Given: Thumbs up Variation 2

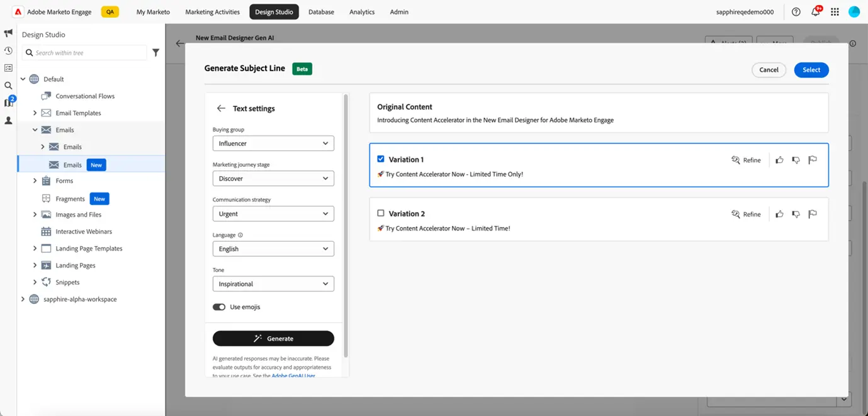Looking at the screenshot, I should tap(779, 214).
